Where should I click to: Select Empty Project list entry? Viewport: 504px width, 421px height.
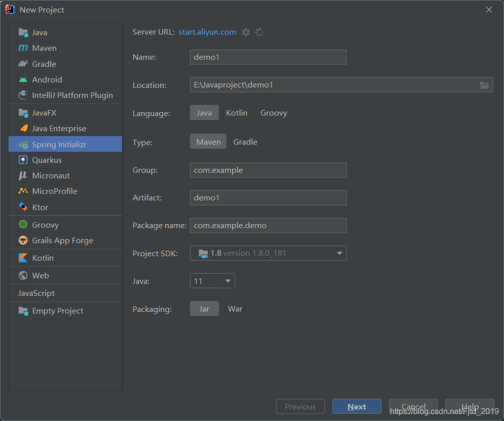pyautogui.click(x=65, y=311)
